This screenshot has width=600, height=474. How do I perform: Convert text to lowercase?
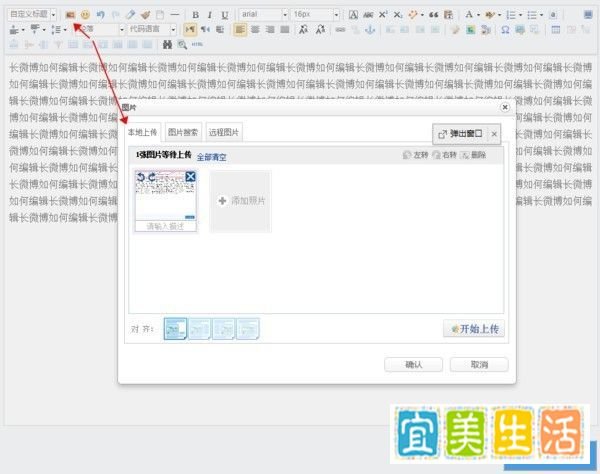click(x=321, y=29)
